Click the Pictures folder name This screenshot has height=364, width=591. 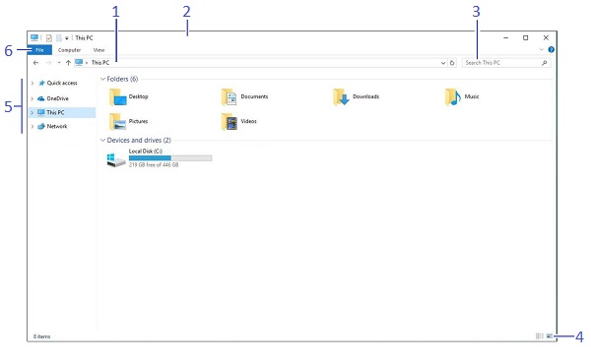[138, 121]
